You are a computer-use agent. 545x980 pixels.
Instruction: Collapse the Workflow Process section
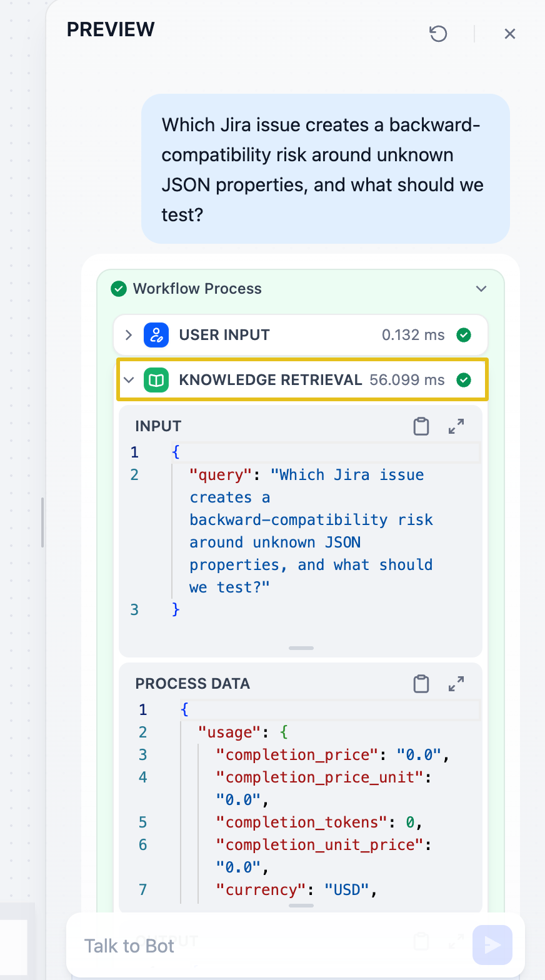481,289
